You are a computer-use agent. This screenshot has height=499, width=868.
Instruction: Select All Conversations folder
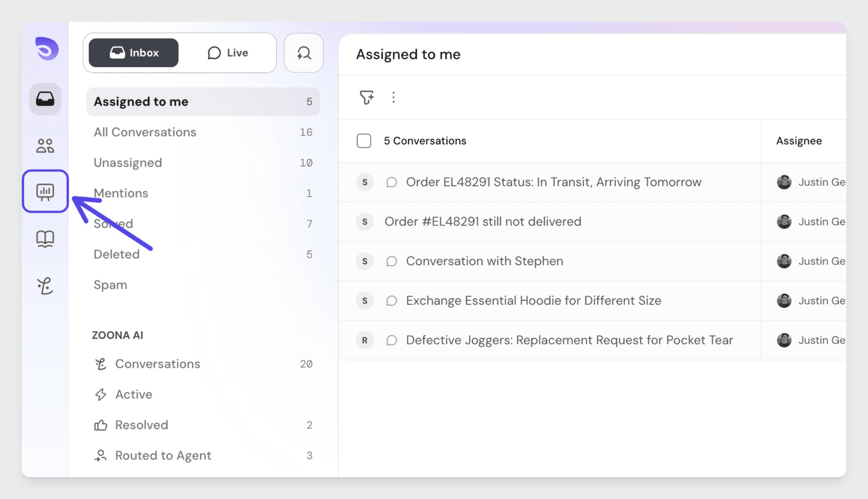[145, 132]
